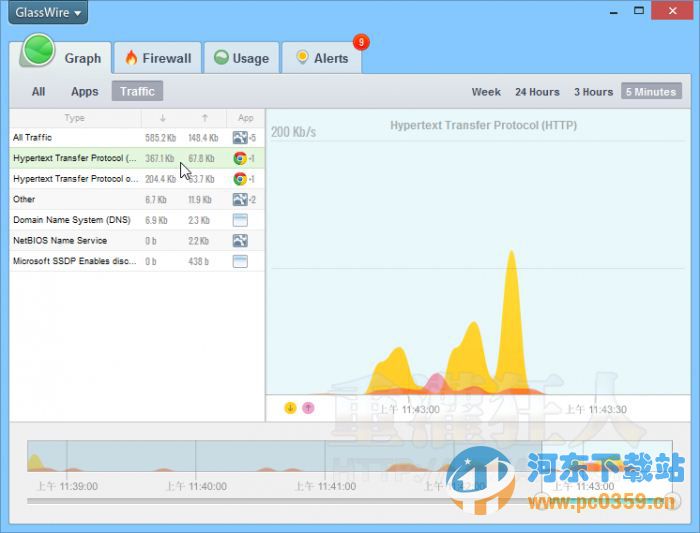
Task: Click the green GlassWire globe icon
Action: pos(38,50)
